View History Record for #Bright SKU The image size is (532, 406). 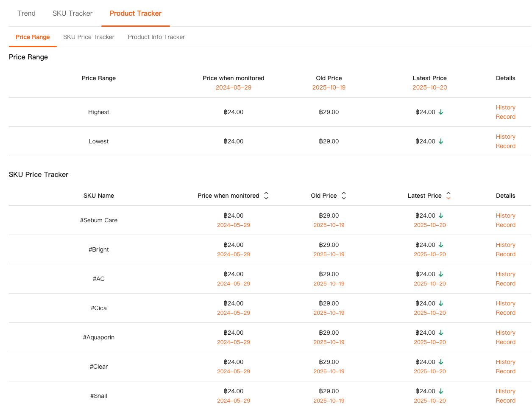point(505,249)
